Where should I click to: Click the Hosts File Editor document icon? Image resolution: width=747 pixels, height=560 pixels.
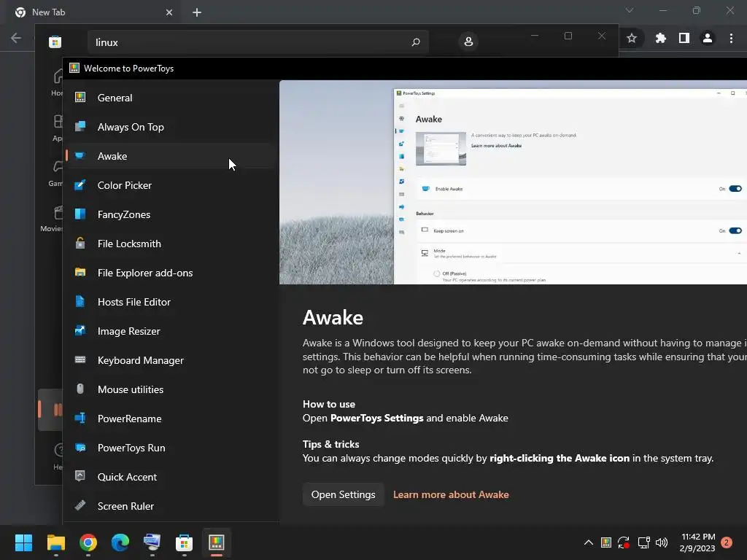pyautogui.click(x=80, y=301)
